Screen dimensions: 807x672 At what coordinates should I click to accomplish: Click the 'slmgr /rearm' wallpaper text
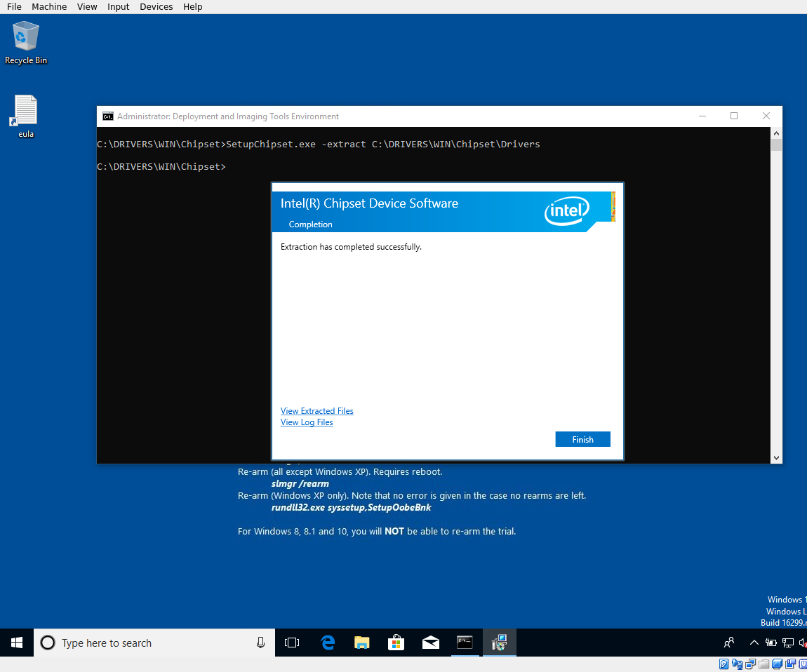(x=300, y=484)
